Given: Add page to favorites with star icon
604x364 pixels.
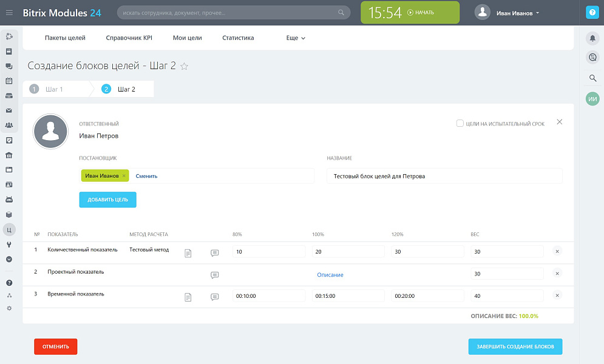Looking at the screenshot, I should coord(185,66).
